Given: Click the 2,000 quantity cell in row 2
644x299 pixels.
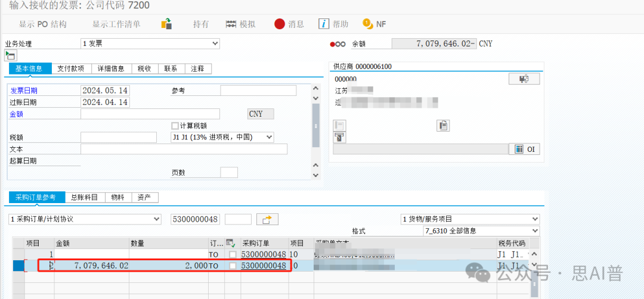Looking at the screenshot, I should click(x=169, y=266).
